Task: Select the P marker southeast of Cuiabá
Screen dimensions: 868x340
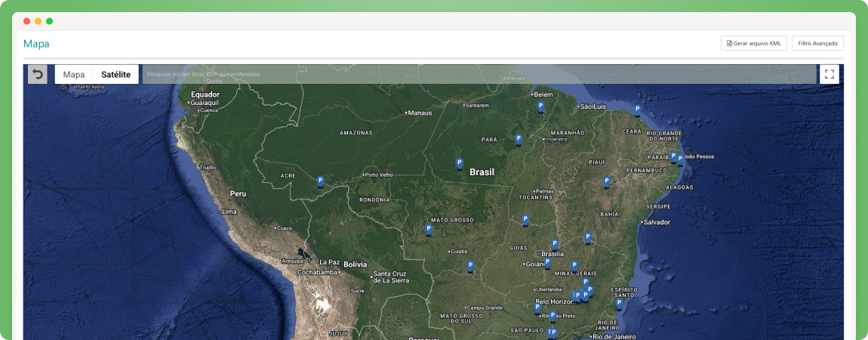Action: pyautogui.click(x=470, y=267)
